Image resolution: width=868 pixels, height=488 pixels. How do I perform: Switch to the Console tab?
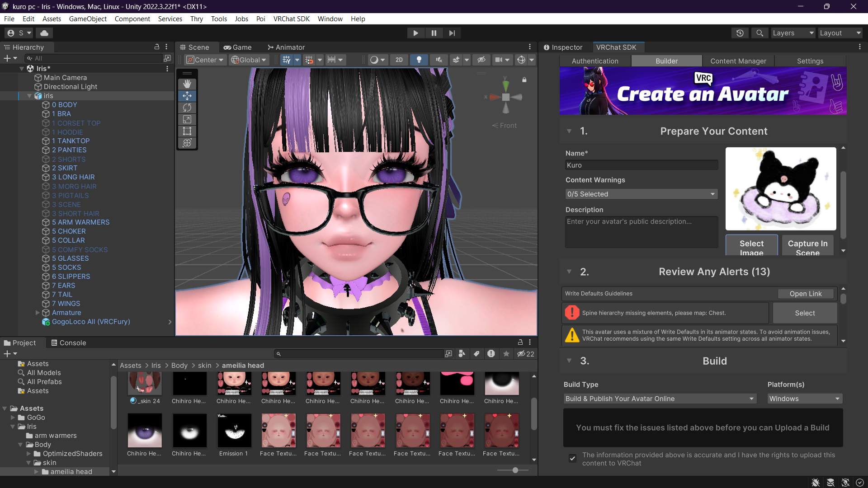point(68,343)
